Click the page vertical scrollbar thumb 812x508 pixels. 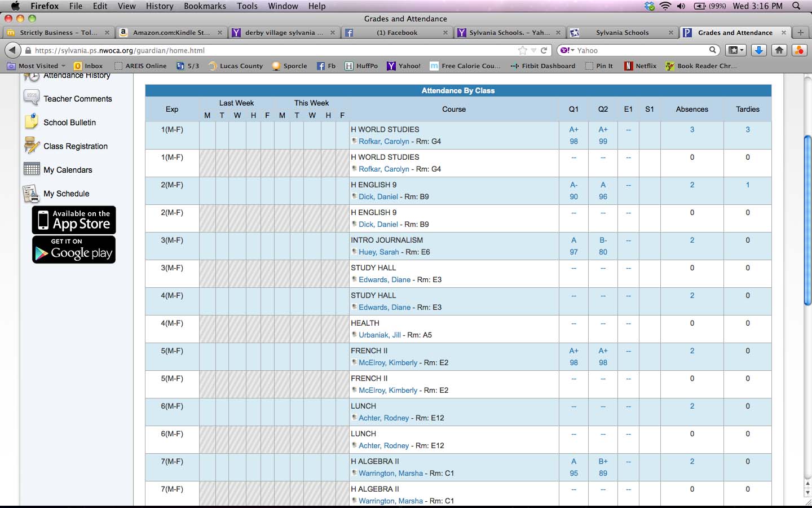[807, 220]
